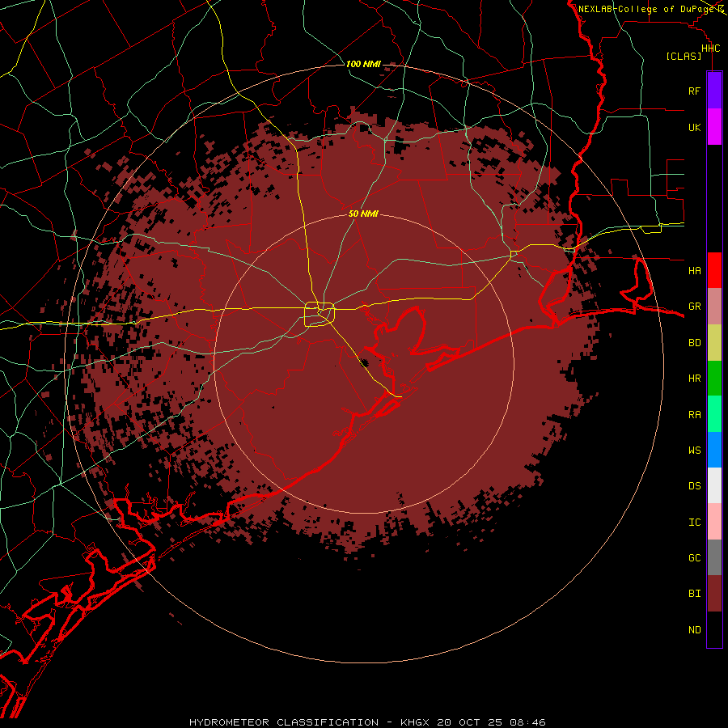The image size is (728, 728).
Task: Click the [CLAS] units label
Action: [684, 56]
